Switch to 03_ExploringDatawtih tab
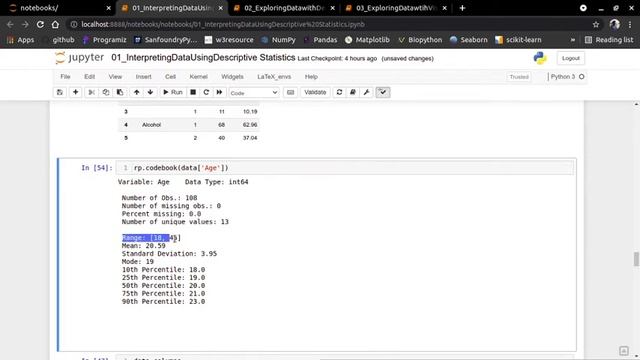Viewport: 640px width, 360px height. click(x=395, y=8)
